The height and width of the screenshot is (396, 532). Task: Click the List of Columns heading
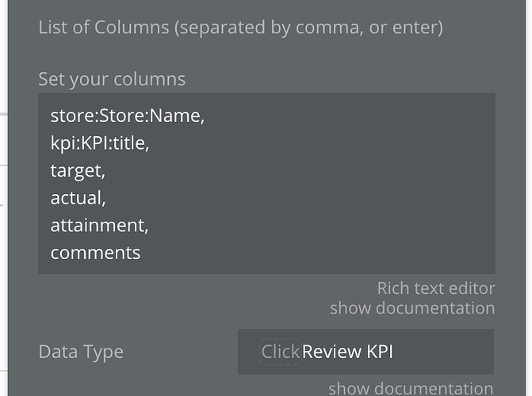click(240, 28)
